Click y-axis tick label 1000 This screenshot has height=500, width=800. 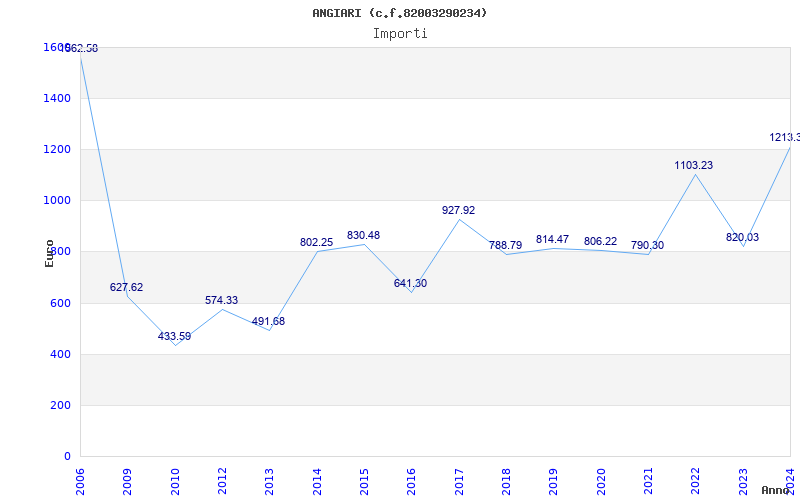pos(57,201)
